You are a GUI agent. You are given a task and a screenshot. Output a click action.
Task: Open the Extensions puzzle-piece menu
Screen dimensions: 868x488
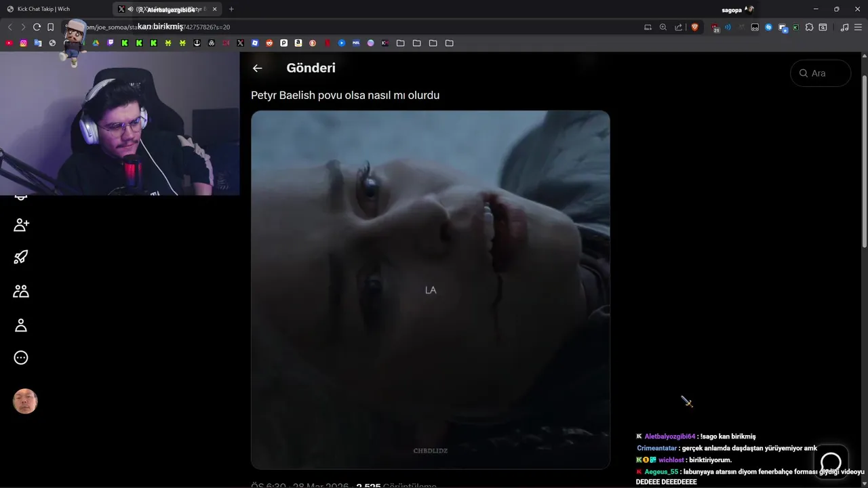809,27
